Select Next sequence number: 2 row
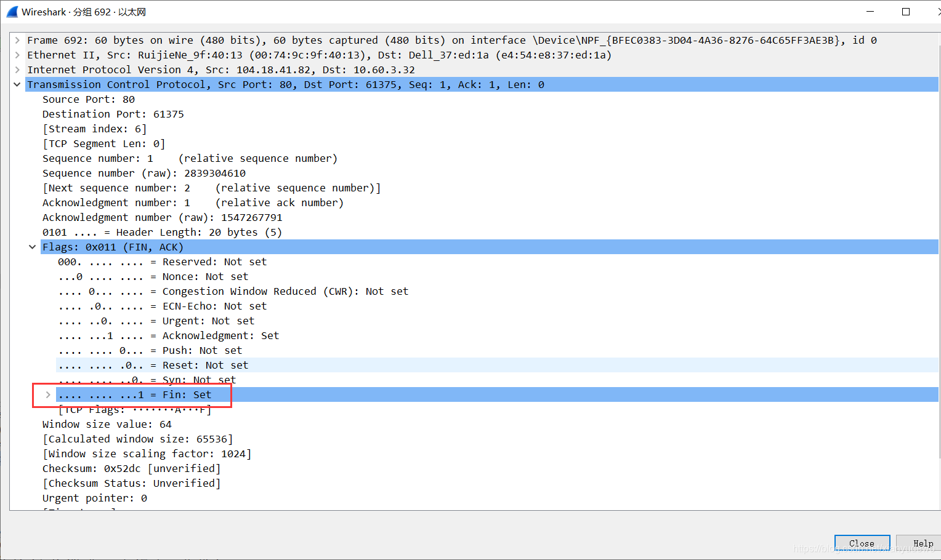The width and height of the screenshot is (941, 560). coord(211,188)
